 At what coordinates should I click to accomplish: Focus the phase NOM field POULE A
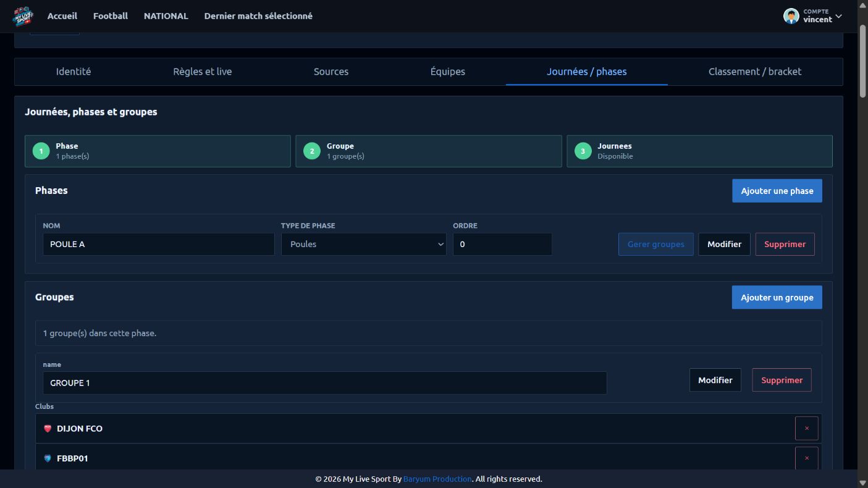pos(159,244)
